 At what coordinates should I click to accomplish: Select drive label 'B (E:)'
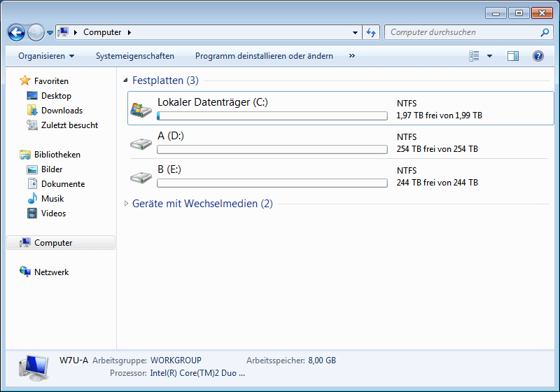169,169
